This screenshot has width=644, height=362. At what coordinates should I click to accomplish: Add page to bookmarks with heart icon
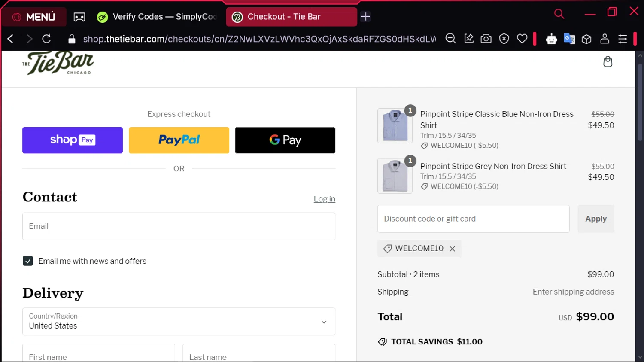pyautogui.click(x=522, y=39)
